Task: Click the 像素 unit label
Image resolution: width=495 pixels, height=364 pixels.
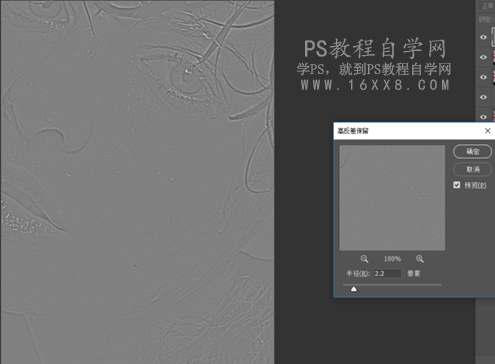Action: pyautogui.click(x=413, y=273)
